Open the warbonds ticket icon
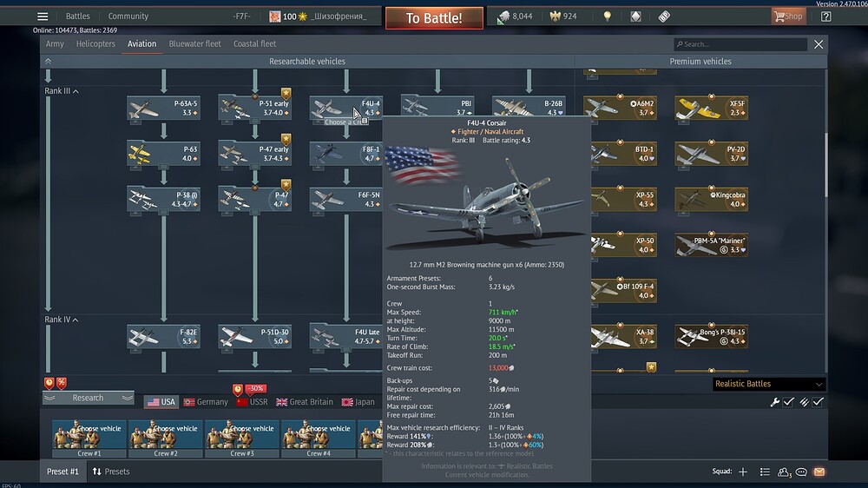Viewport: 868px width, 488px height. click(664, 16)
